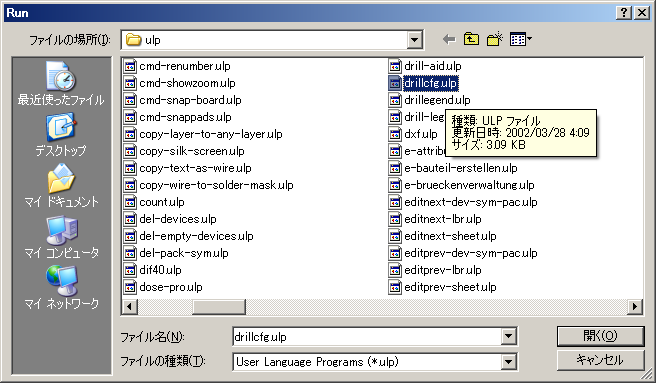Screen dimensions: 656x383
Task: Go back using the left arrow icon
Action: 449,39
